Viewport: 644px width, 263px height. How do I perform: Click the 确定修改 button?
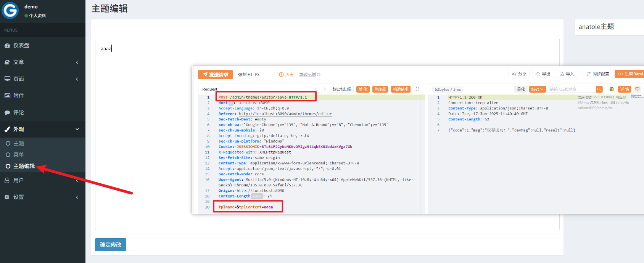point(110,245)
